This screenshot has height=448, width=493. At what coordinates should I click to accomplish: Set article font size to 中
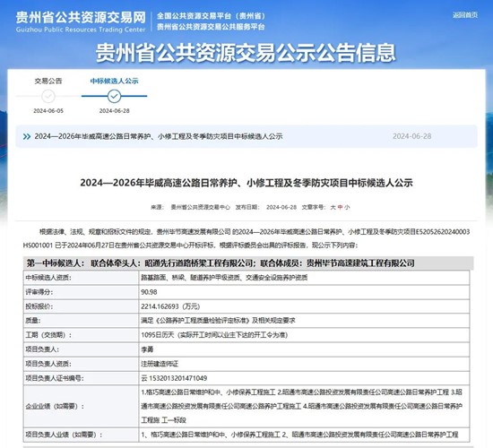click(x=340, y=207)
